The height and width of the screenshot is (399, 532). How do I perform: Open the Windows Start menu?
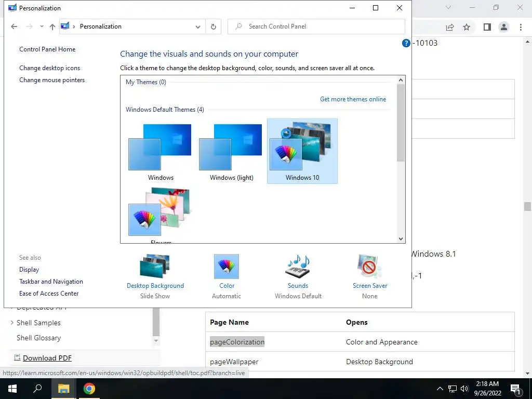pos(12,389)
